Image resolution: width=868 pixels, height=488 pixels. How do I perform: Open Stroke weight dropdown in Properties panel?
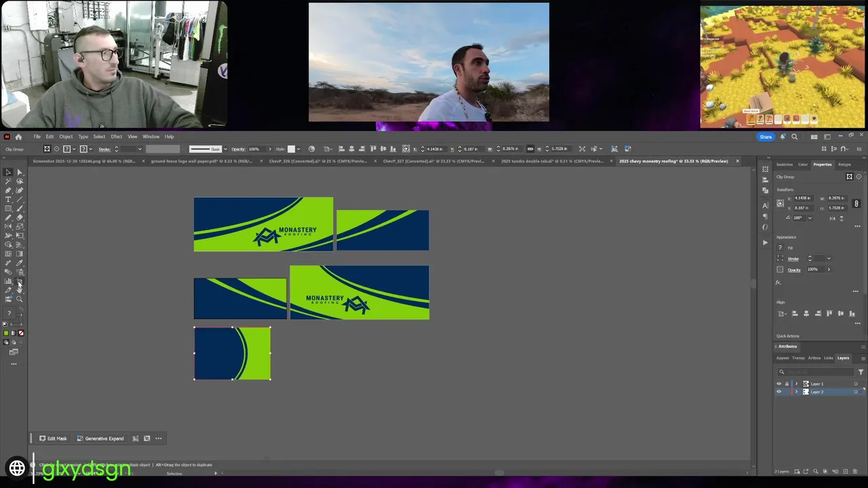coord(829,258)
